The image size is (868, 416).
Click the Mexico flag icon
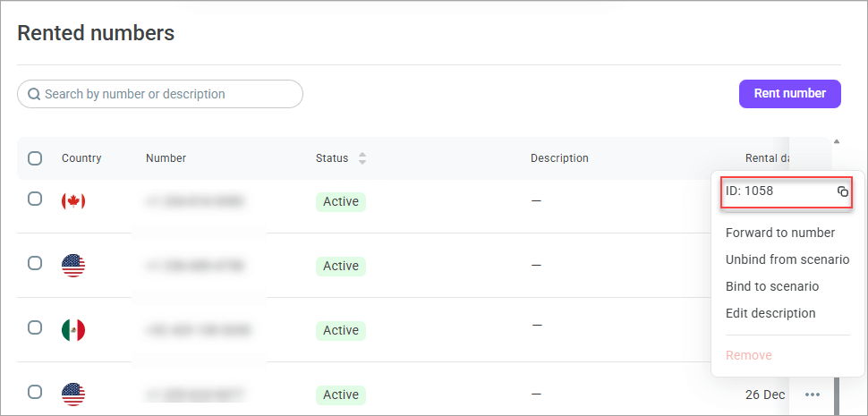tap(73, 330)
